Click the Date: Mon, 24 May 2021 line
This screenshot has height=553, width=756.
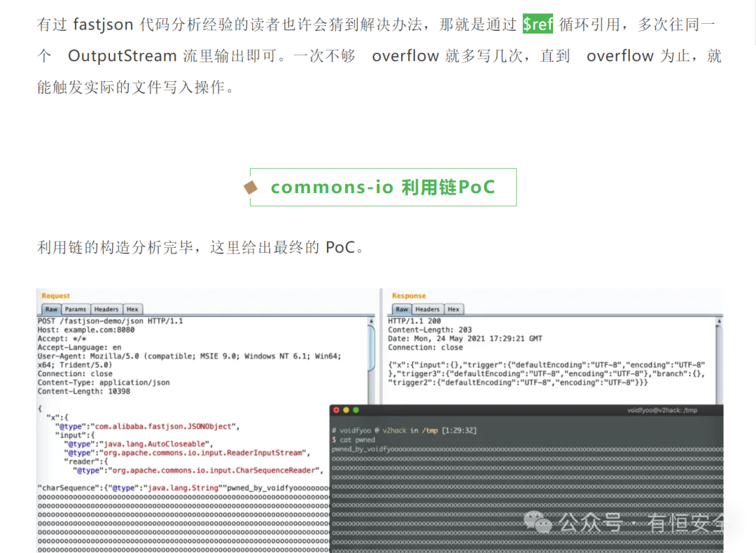[x=465, y=339]
